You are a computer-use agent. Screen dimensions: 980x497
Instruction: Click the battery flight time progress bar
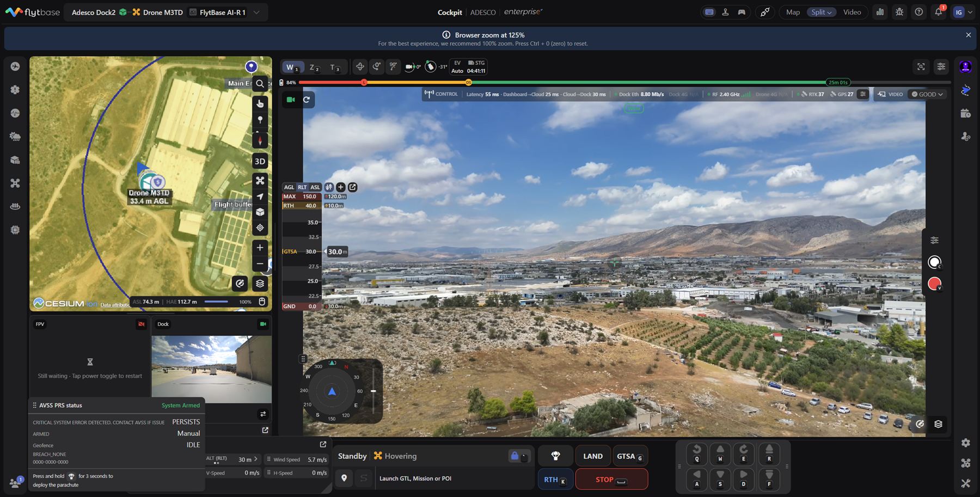pyautogui.click(x=624, y=83)
